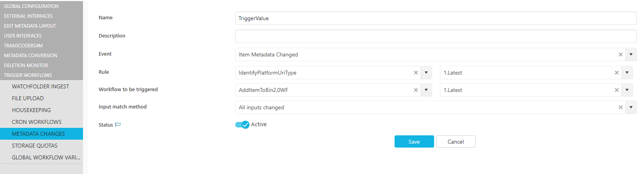This screenshot has height=174, width=644.
Task: Open Watchfolder Ingest in sidebar
Action: coord(40,86)
